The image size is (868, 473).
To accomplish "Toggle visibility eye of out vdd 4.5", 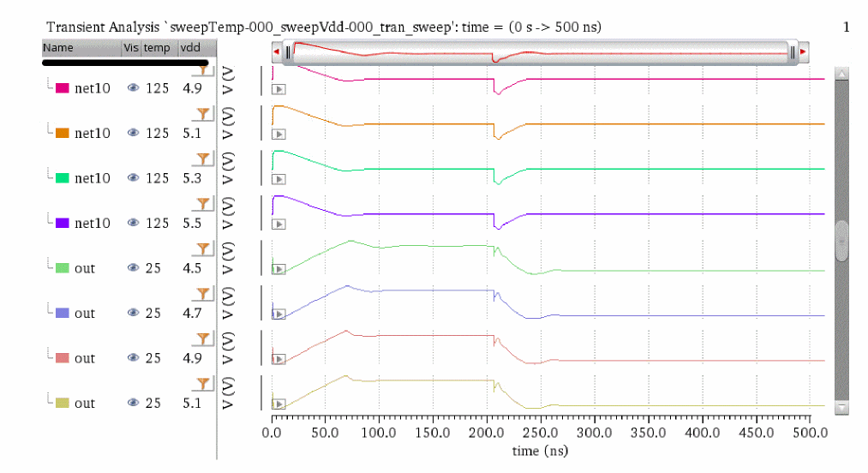I will click(133, 267).
